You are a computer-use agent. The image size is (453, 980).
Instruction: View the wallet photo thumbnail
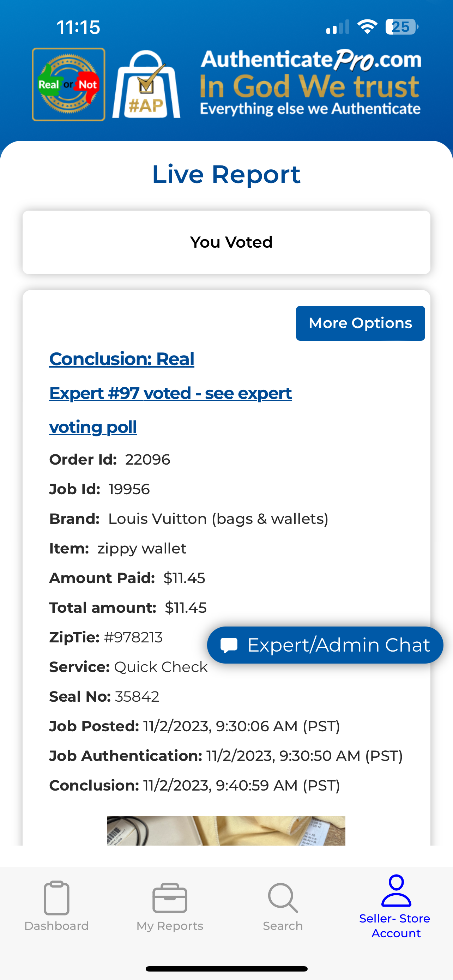point(226,830)
